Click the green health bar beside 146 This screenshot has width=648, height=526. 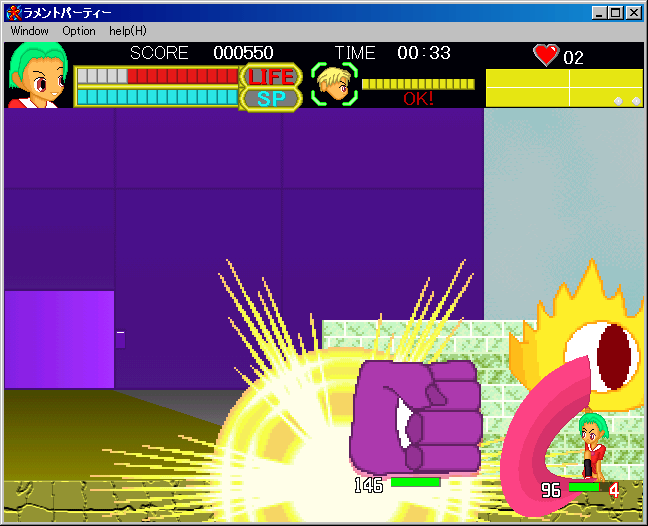pos(415,482)
